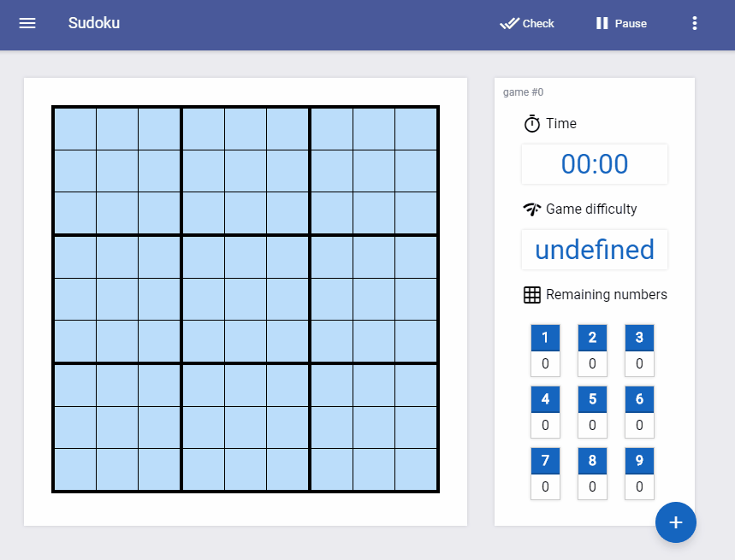Click the Remaining numbers grid icon

pyautogui.click(x=532, y=295)
